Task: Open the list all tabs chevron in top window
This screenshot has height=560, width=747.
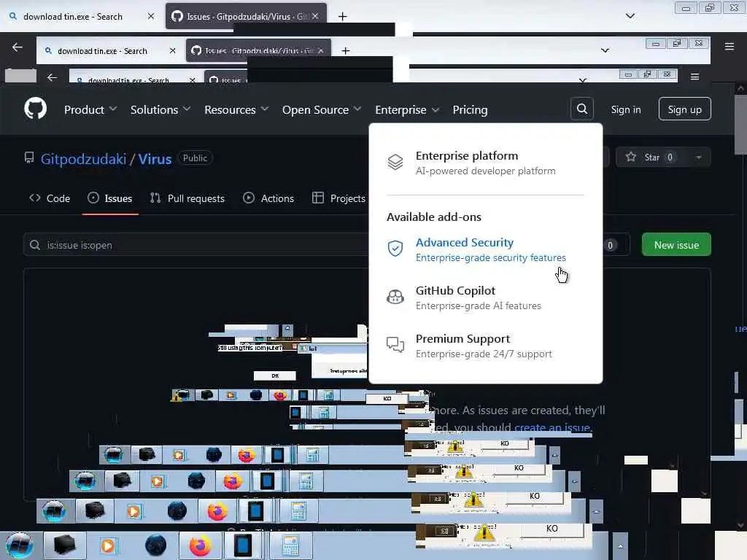Action: click(630, 16)
